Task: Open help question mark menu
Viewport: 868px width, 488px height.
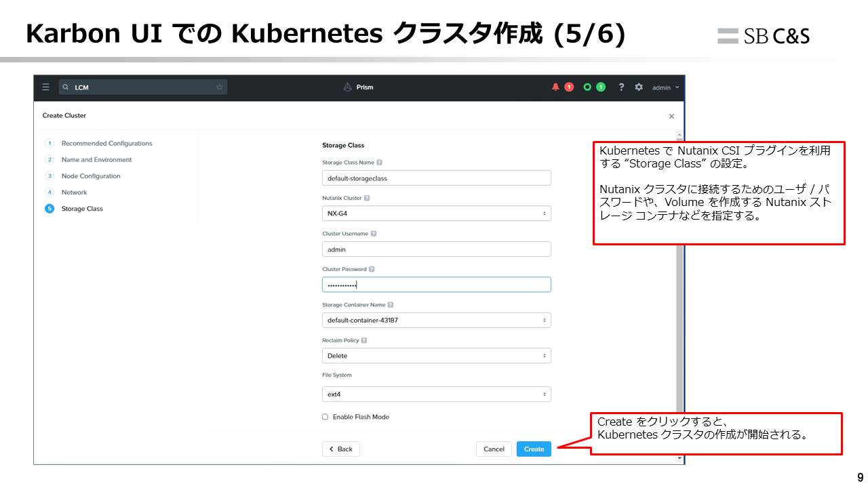Action: click(x=621, y=87)
